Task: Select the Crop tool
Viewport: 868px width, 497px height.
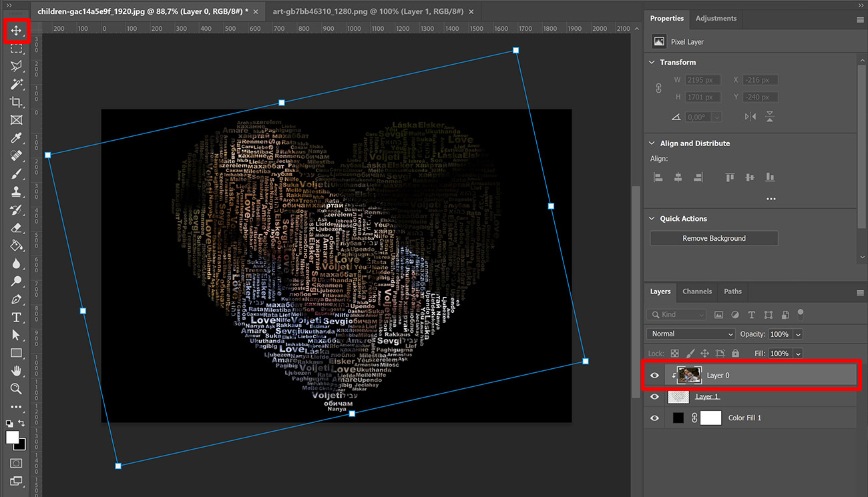Action: (x=17, y=101)
